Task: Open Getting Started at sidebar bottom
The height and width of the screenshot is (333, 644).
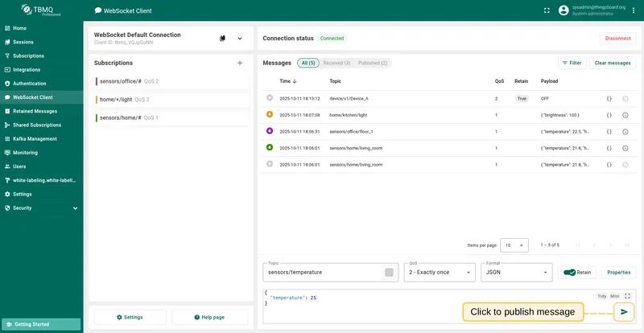Action: pyautogui.click(x=41, y=324)
